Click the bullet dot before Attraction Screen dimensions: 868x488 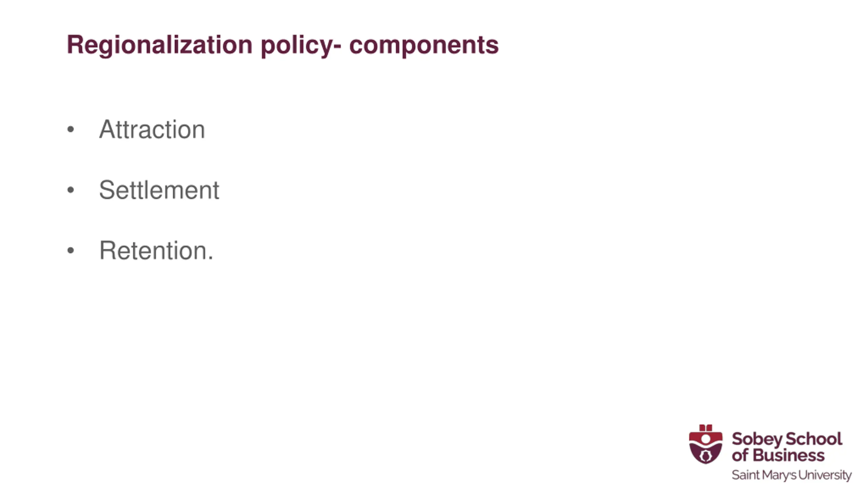click(71, 129)
